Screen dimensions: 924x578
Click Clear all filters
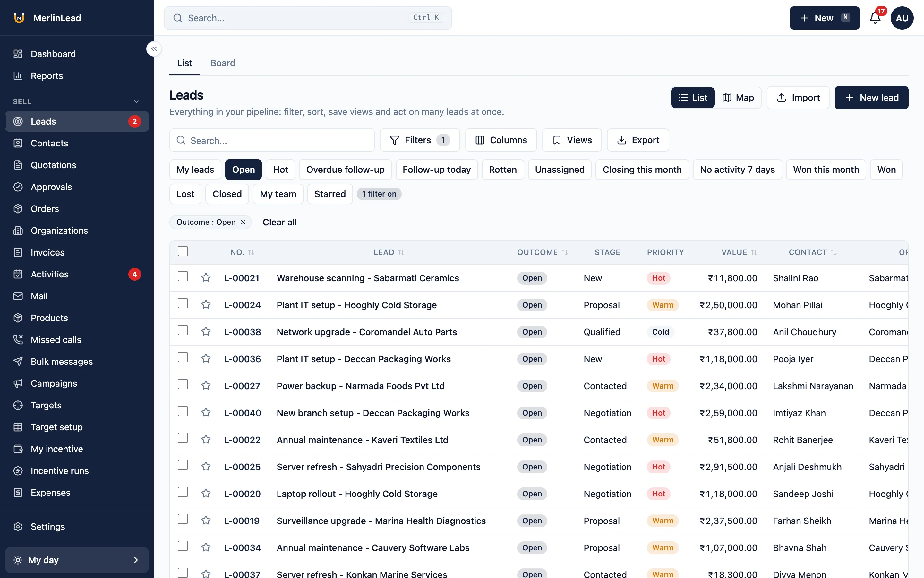pyautogui.click(x=279, y=222)
